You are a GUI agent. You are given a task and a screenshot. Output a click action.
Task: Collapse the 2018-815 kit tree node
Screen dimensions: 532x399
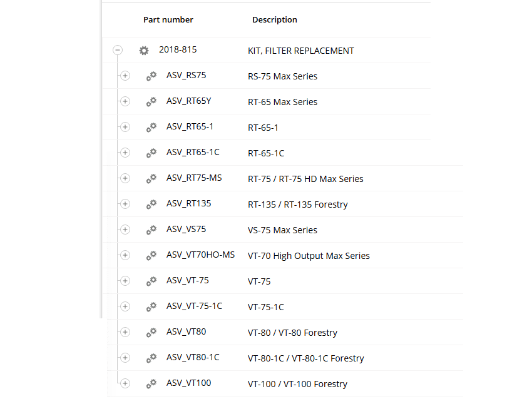click(x=118, y=51)
